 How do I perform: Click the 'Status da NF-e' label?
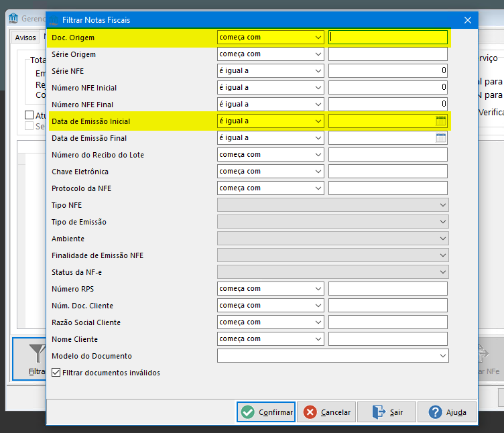77,272
